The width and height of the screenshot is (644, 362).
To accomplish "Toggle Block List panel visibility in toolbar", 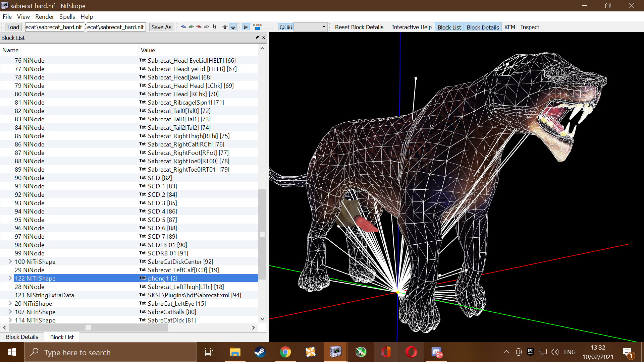I will [x=449, y=27].
